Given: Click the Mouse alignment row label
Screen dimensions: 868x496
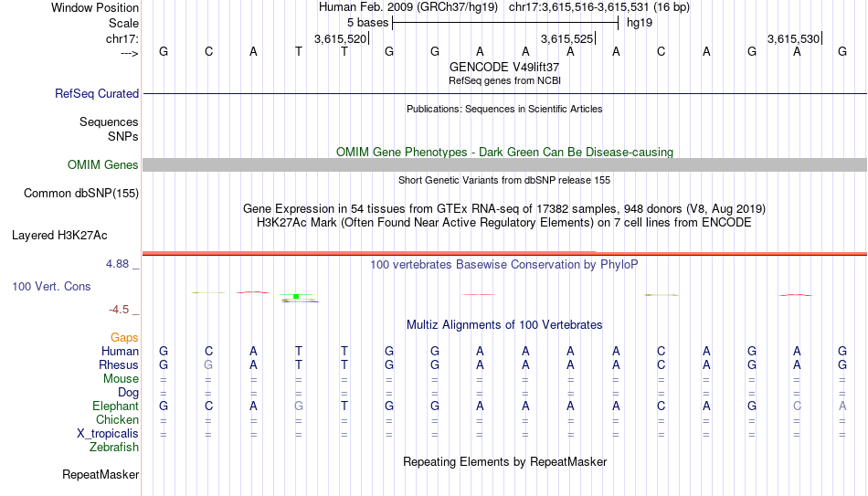Looking at the screenshot, I should tap(121, 379).
